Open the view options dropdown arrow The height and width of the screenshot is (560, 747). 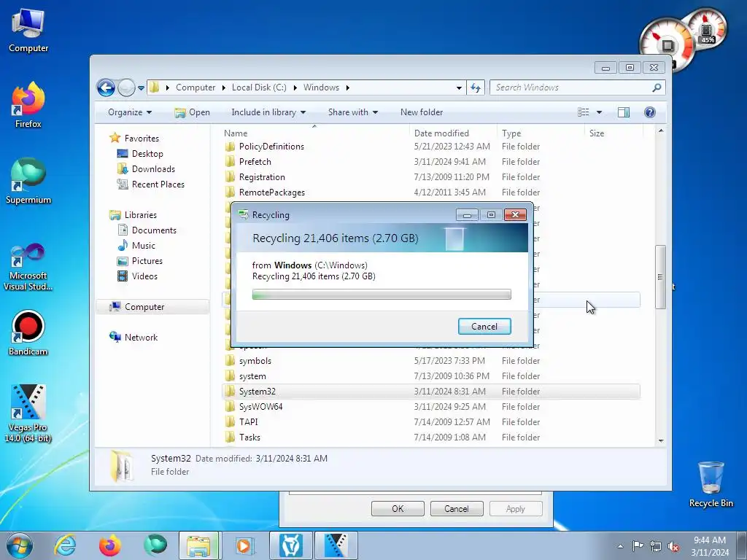(600, 112)
